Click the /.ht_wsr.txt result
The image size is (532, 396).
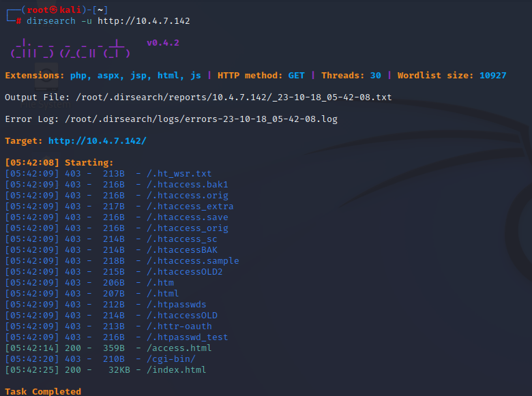tap(179, 174)
